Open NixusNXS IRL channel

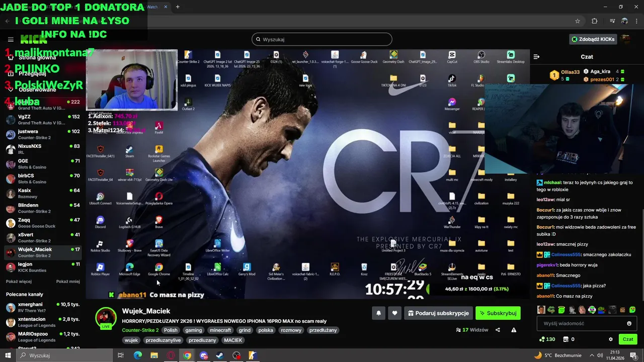[43, 149]
